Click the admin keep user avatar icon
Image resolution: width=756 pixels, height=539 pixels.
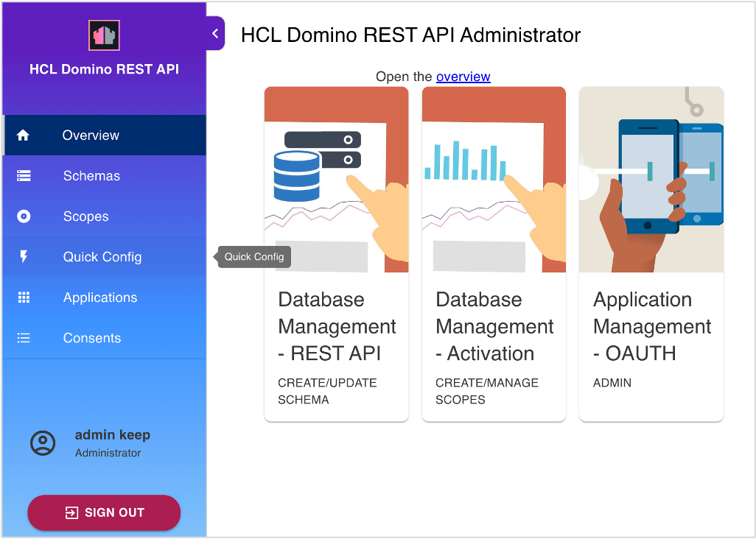(43, 443)
